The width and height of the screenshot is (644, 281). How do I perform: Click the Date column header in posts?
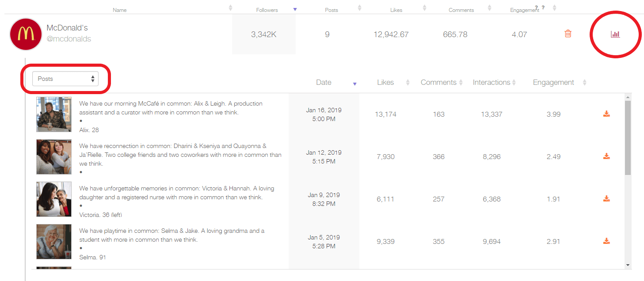(x=324, y=82)
